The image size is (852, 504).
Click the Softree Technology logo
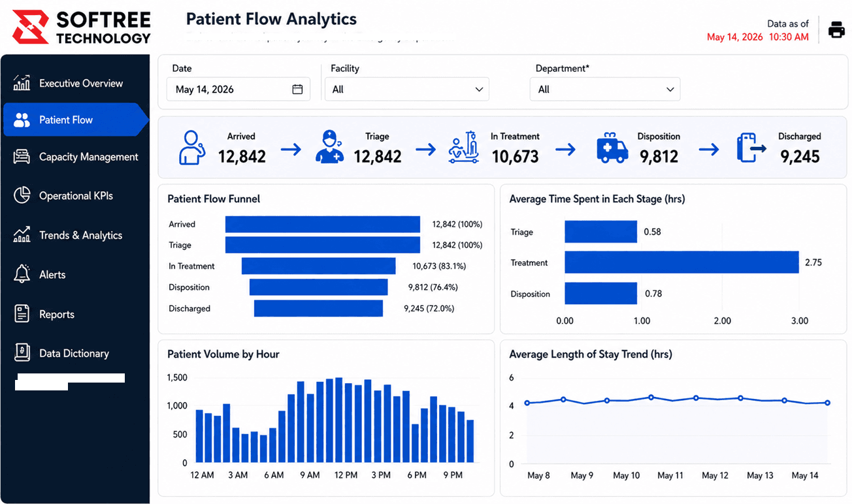[x=82, y=27]
